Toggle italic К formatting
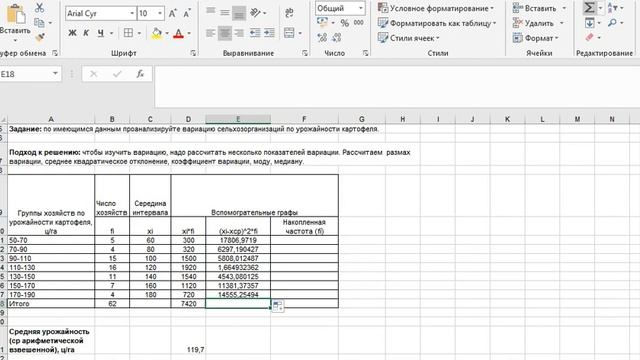This screenshot has height=360, width=640. (86, 33)
